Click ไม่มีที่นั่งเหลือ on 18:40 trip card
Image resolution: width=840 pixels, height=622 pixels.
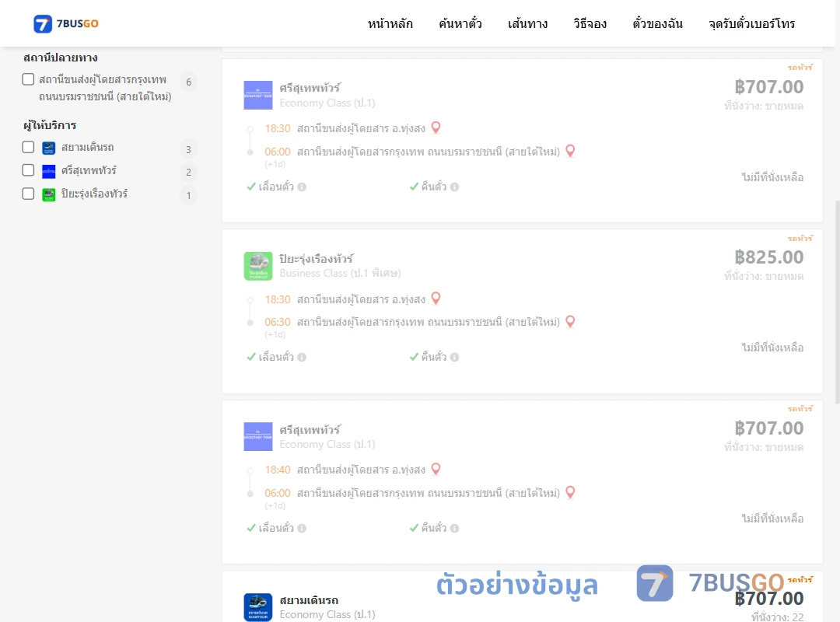pos(772,519)
